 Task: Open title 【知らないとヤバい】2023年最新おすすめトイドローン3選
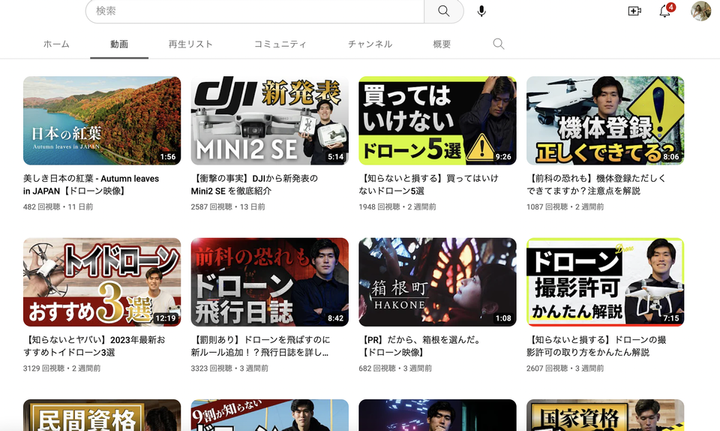(x=94, y=346)
